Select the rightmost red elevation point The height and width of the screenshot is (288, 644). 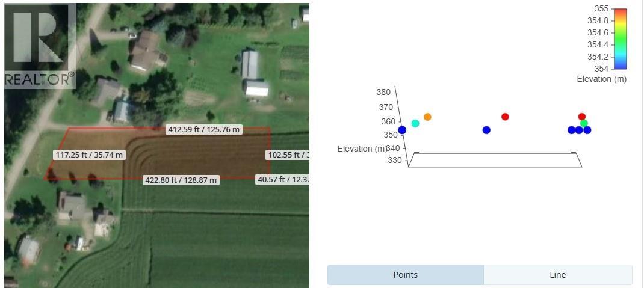[x=581, y=117]
